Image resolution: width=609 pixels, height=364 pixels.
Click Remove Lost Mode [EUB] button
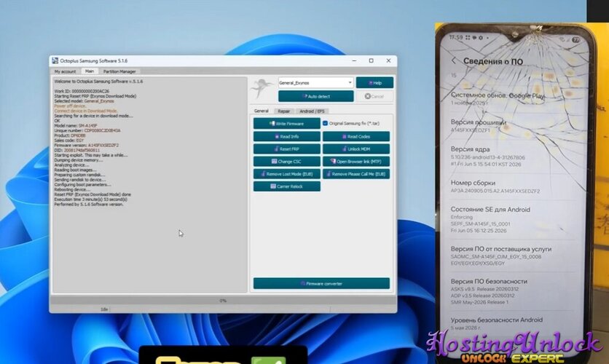286,174
